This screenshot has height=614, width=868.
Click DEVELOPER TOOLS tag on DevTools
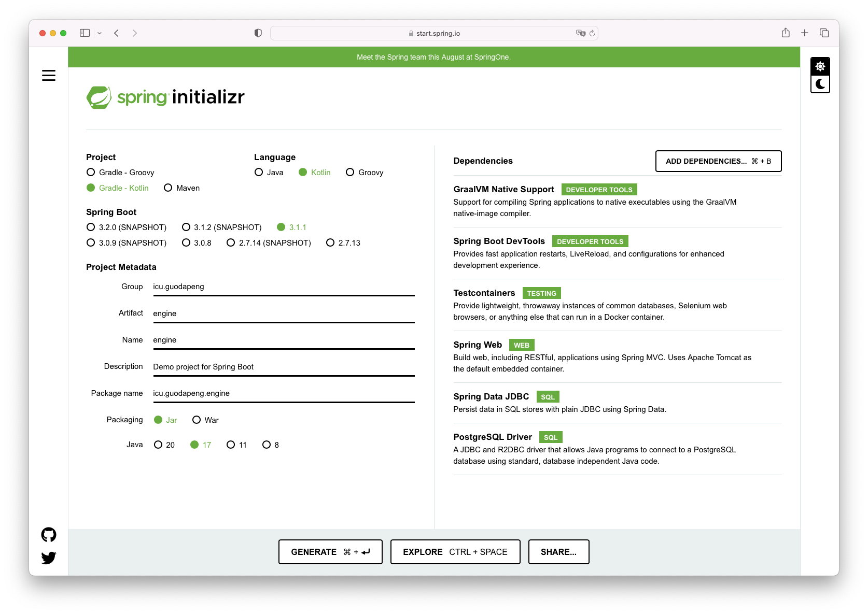pyautogui.click(x=590, y=241)
